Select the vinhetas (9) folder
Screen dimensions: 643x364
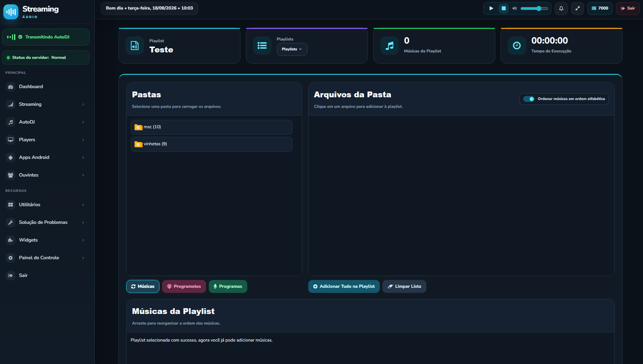[211, 144]
